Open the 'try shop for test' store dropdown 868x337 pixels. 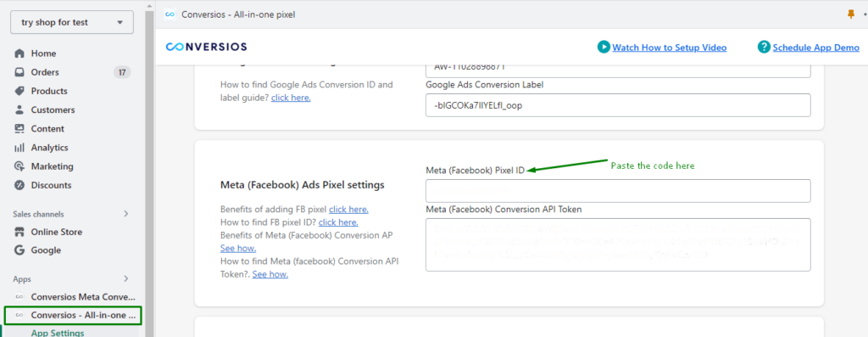pyautogui.click(x=71, y=22)
